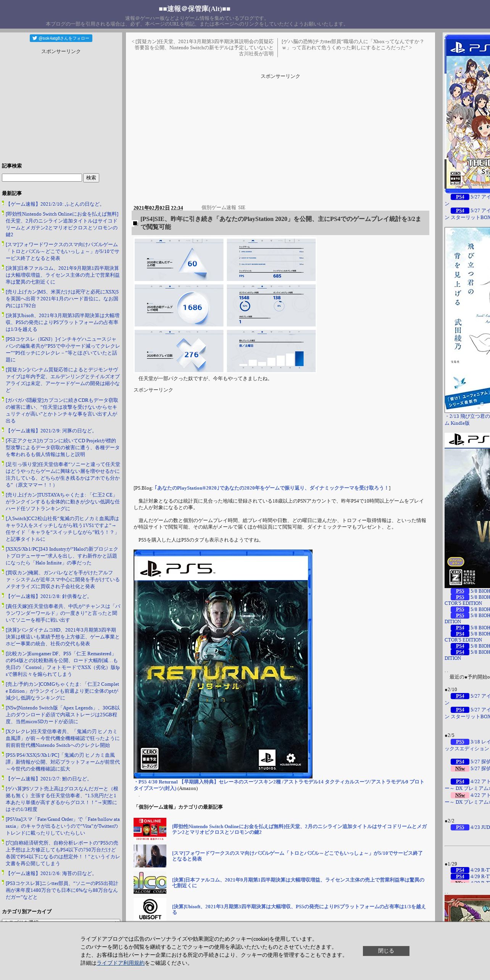Open the PS5 4/30 Returnal Amazon link
The image size is (490, 980).
coord(279,785)
